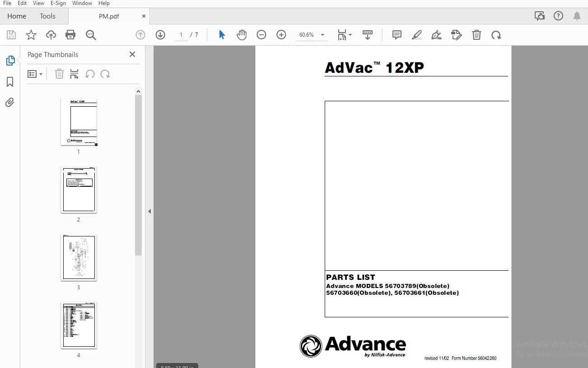Click the PARTS LIST heading text
Viewport: 588px width, 368px height.
coord(351,277)
